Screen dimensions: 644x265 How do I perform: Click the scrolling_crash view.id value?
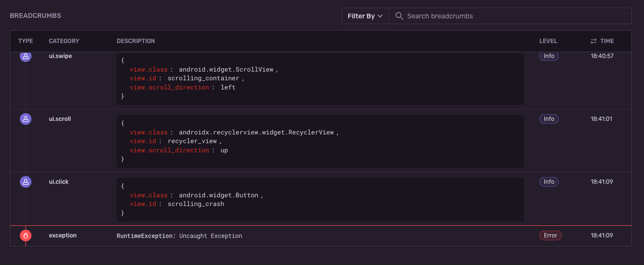coord(196,204)
